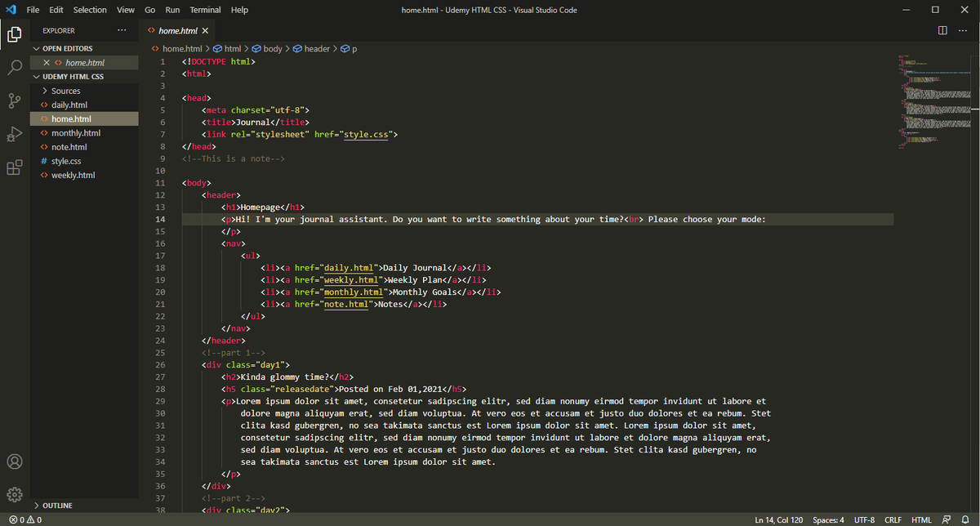This screenshot has height=526, width=980.
Task: Open the Selection menu
Action: [x=90, y=10]
